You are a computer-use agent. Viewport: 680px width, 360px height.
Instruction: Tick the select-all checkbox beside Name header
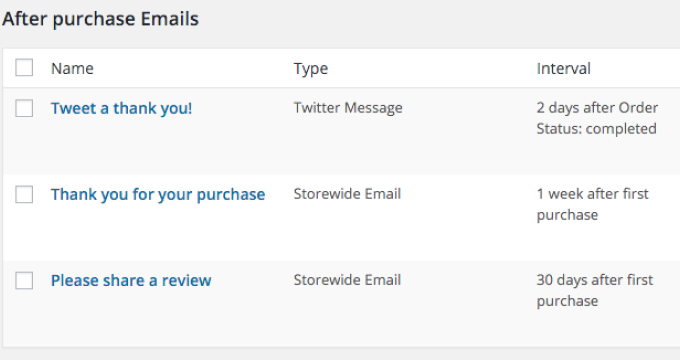tap(24, 68)
